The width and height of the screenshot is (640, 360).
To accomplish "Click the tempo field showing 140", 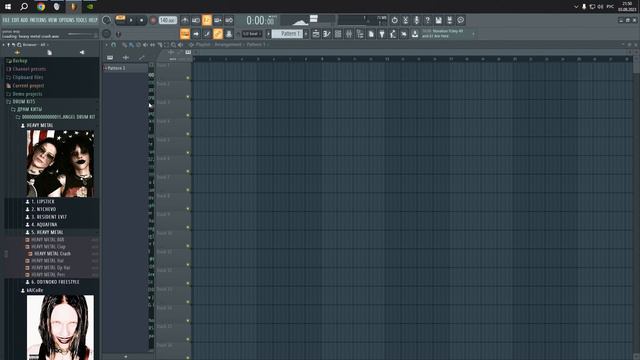I will point(167,20).
